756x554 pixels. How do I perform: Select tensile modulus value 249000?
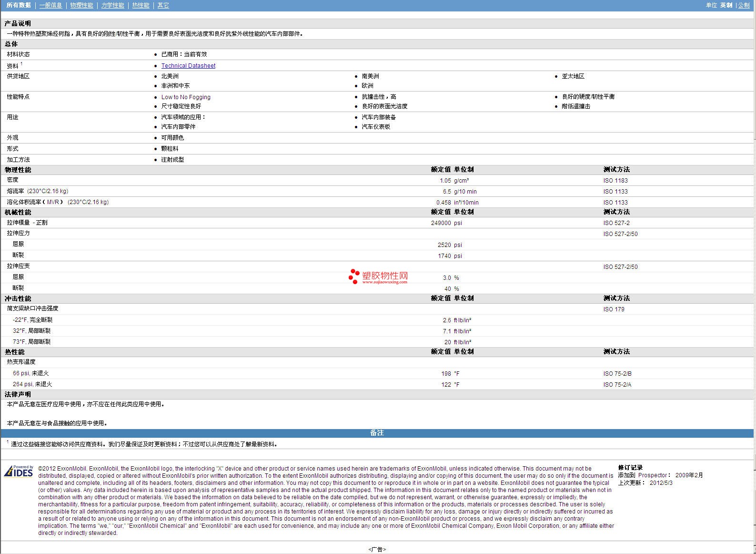[x=441, y=223]
